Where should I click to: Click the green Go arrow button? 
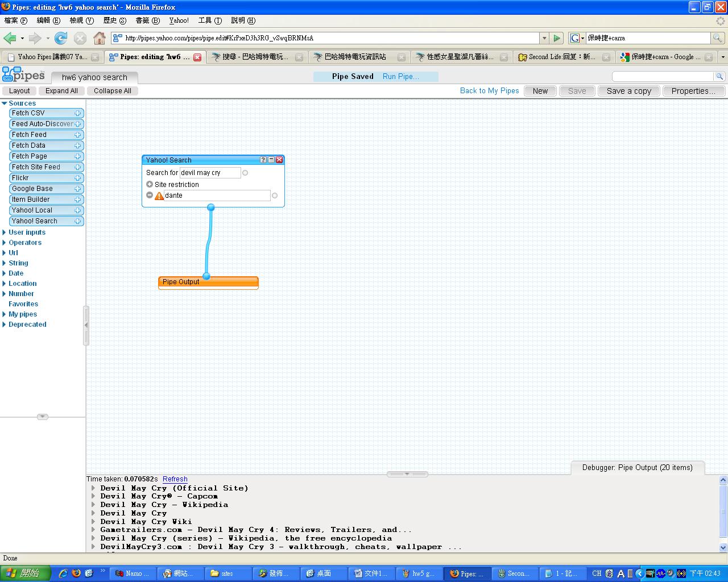pos(557,38)
